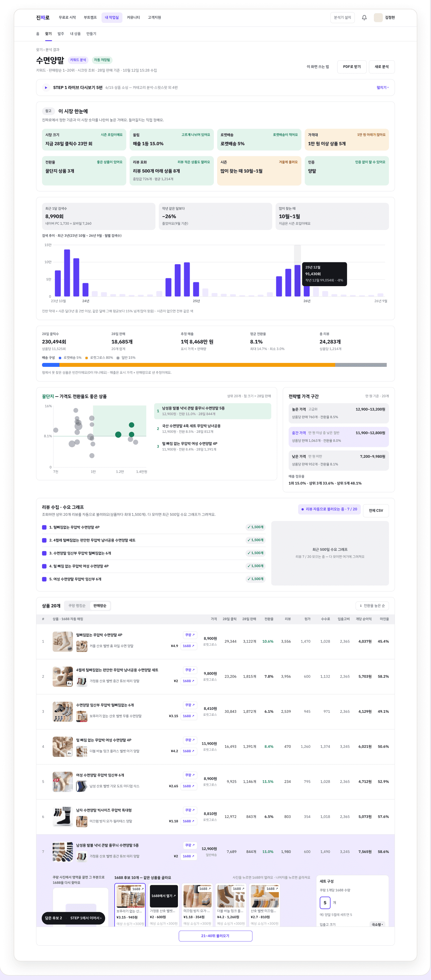Click the 리뷰 자동으로 불러오는 중 status pill
The width and height of the screenshot is (431, 980).
[329, 509]
